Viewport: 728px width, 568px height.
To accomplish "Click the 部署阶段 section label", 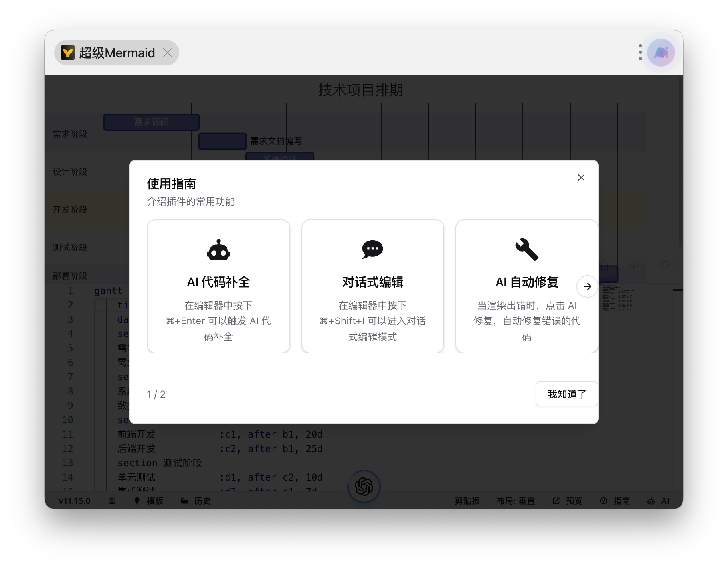I will (70, 276).
